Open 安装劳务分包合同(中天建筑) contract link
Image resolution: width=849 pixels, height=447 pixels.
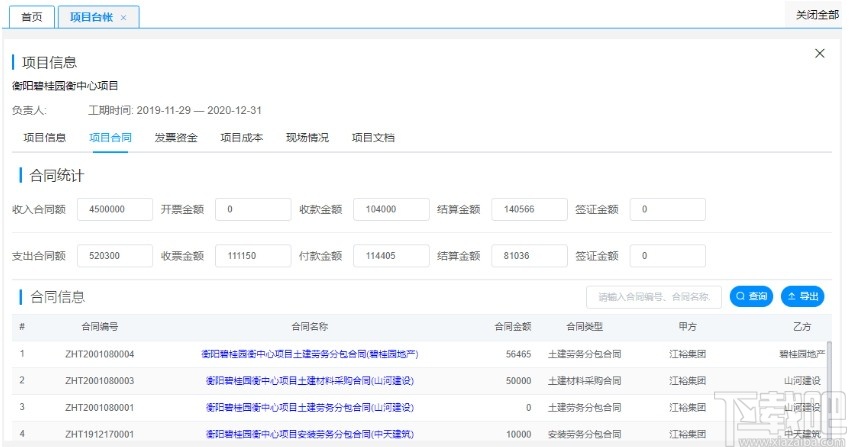coord(310,433)
